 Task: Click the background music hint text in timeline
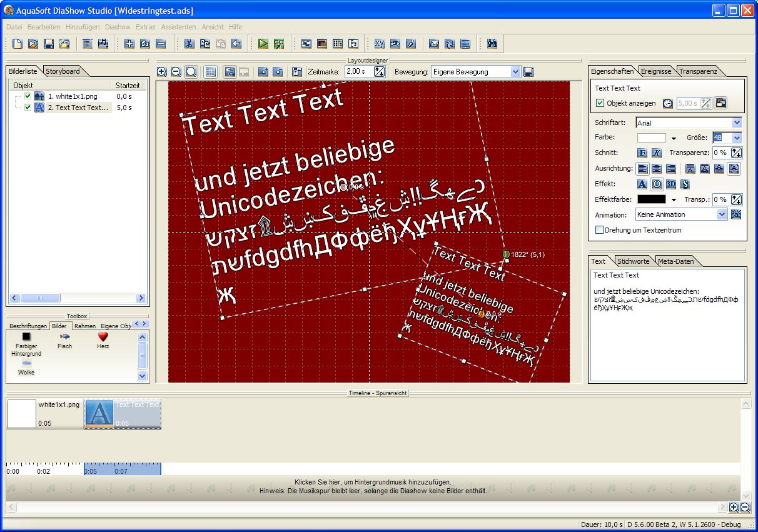coord(373,486)
